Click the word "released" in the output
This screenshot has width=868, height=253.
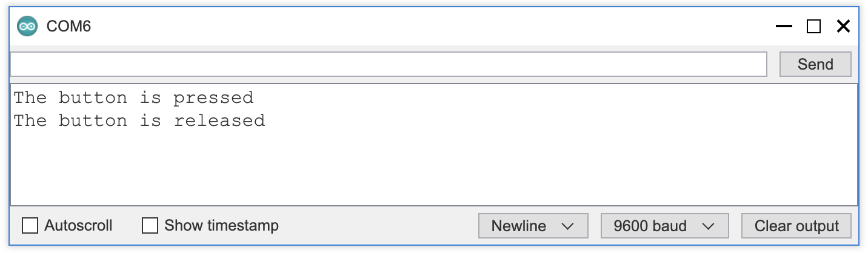(x=219, y=120)
